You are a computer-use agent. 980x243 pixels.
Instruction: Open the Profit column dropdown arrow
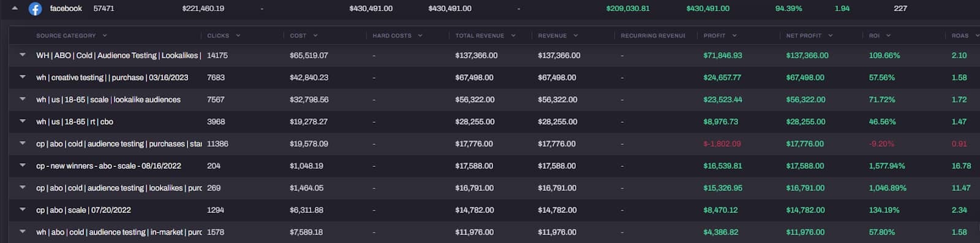[x=734, y=36]
